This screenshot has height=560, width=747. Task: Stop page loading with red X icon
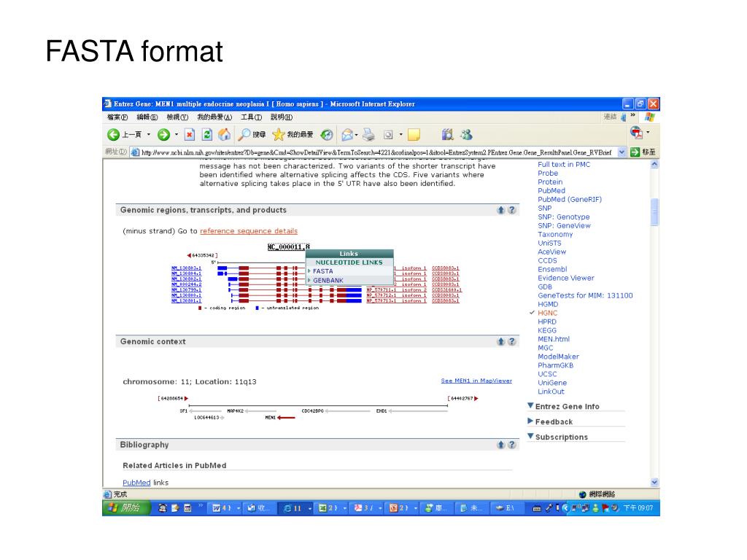tap(190, 135)
